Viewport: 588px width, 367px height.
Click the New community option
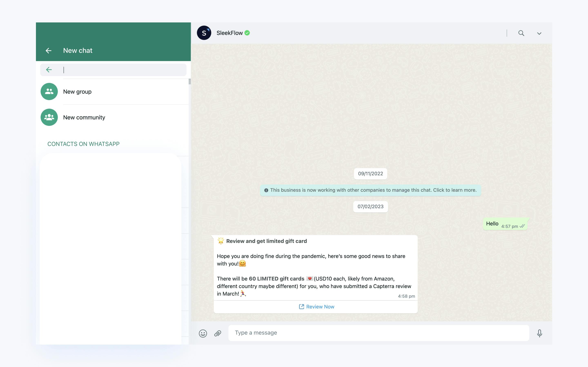click(84, 117)
